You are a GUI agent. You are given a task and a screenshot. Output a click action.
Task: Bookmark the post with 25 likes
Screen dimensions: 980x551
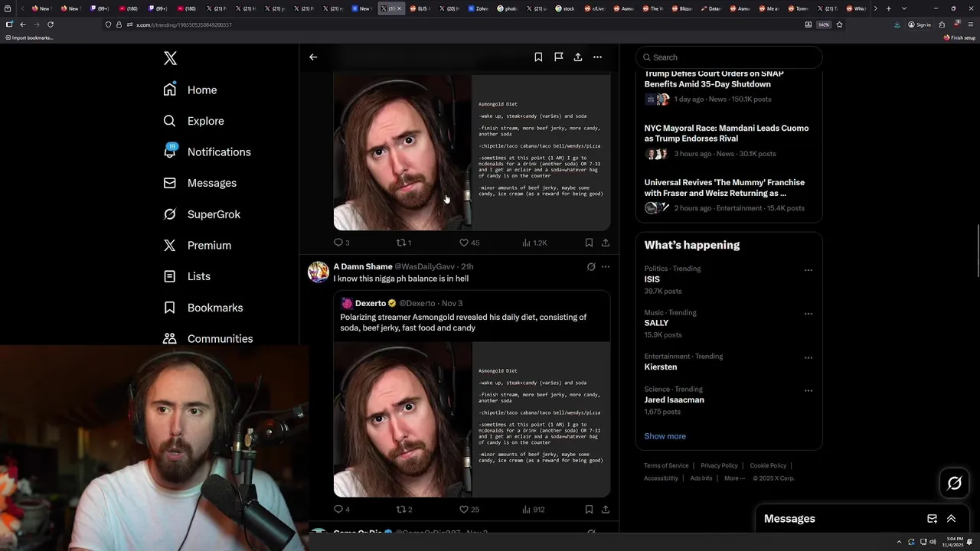pos(589,509)
